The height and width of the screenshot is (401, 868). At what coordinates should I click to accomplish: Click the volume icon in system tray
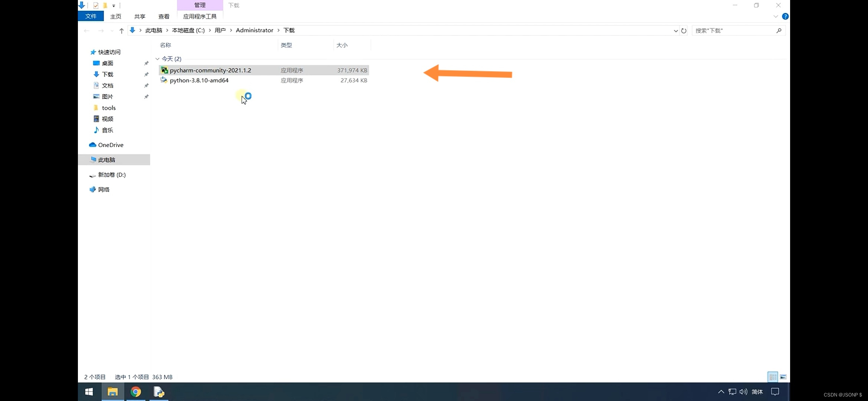[743, 392]
